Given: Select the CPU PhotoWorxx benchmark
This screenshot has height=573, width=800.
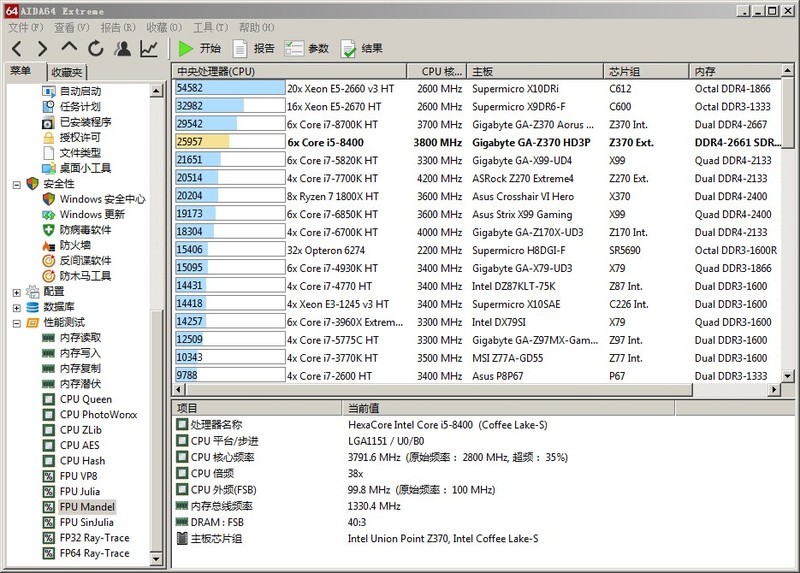Looking at the screenshot, I should (98, 415).
